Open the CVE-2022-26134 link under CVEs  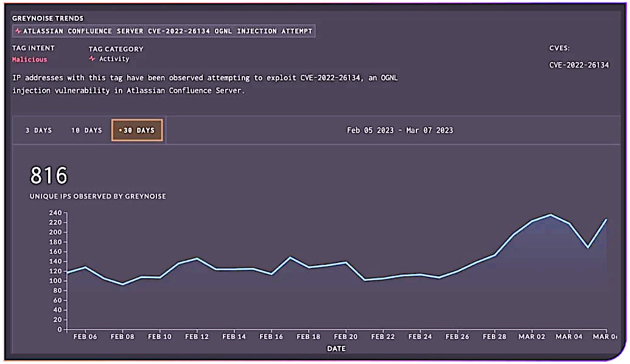578,65
